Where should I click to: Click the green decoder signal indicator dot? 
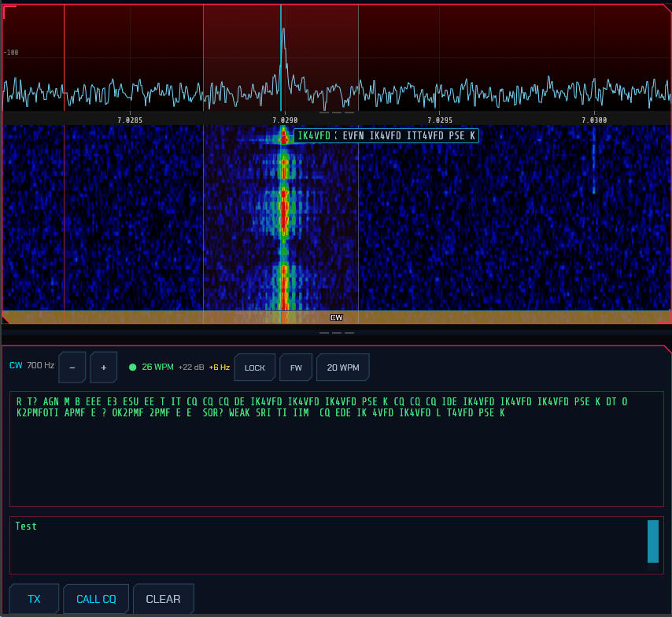click(x=132, y=367)
